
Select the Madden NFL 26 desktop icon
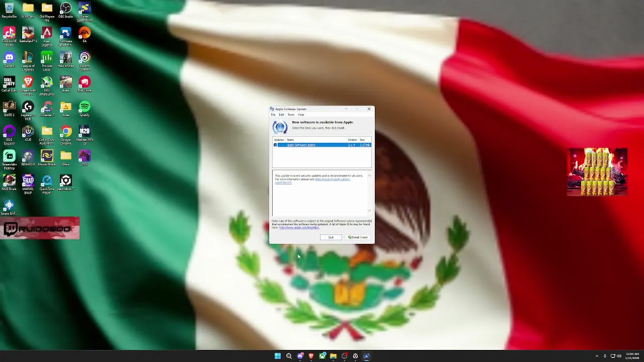85,136
